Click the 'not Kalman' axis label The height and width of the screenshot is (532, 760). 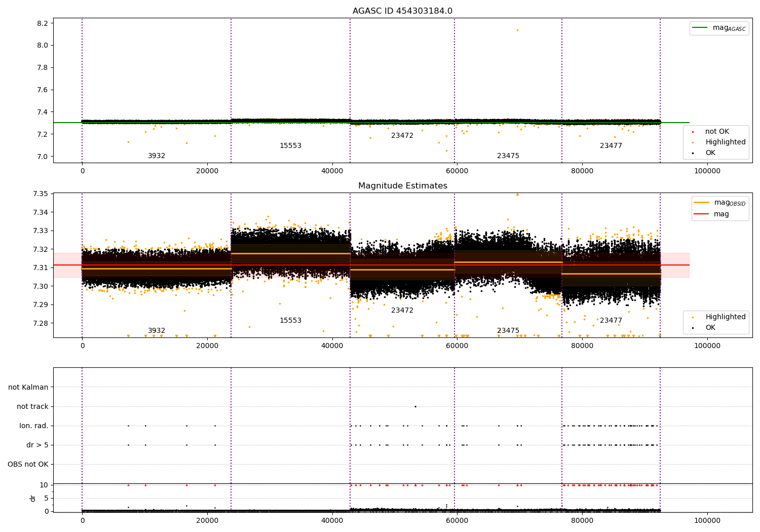pos(28,387)
